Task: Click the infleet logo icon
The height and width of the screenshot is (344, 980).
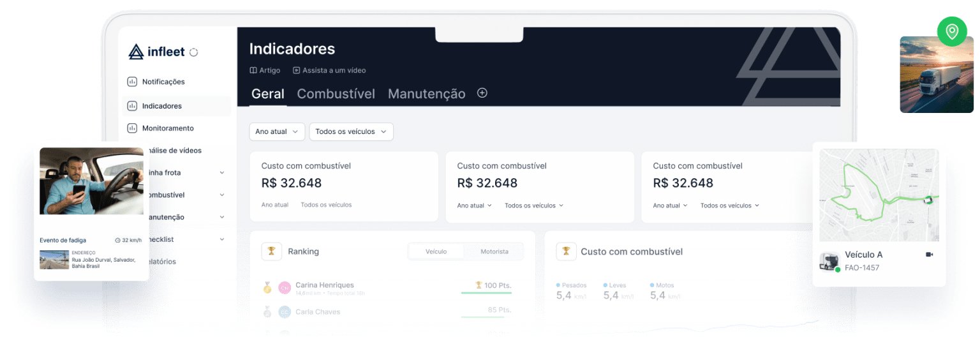Action: pos(136,52)
